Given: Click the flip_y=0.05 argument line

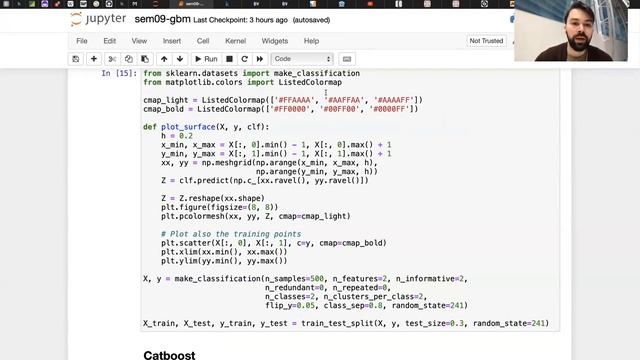Looking at the screenshot, I should [367, 306].
